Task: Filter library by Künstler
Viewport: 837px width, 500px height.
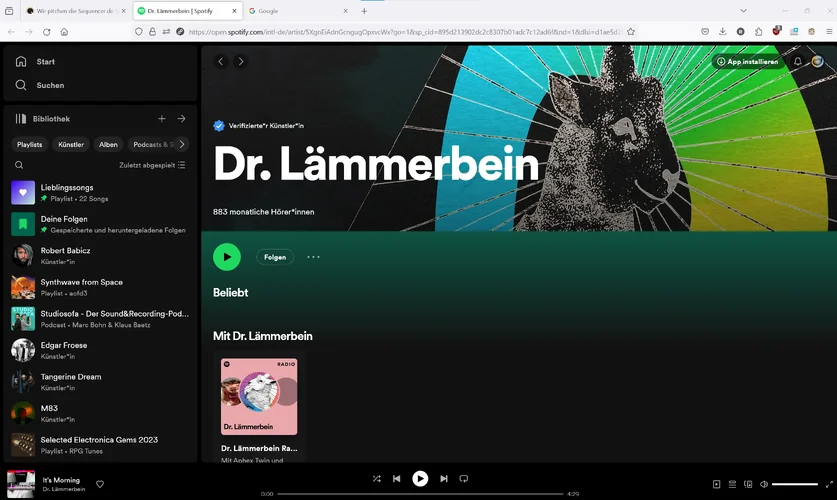Action: pyautogui.click(x=71, y=145)
